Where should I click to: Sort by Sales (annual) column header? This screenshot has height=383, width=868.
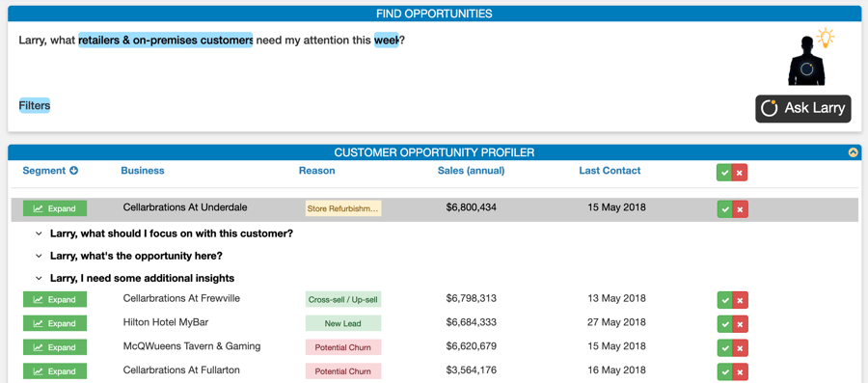point(471,171)
